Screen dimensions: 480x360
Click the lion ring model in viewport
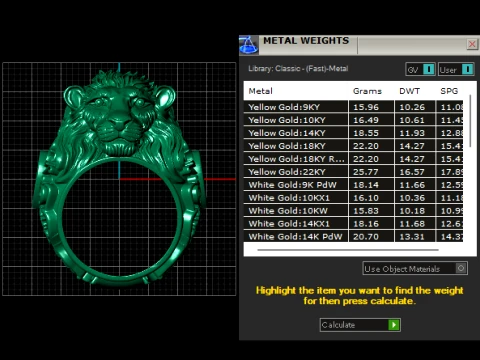[119, 178]
